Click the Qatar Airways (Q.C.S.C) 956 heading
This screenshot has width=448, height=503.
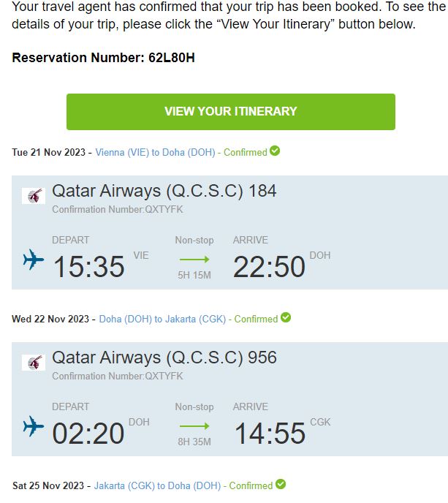[164, 358]
